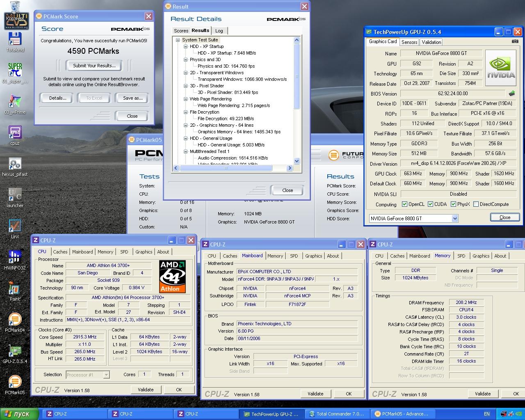
Task: Switch to the Scores tab in Result window
Action: click(x=181, y=31)
